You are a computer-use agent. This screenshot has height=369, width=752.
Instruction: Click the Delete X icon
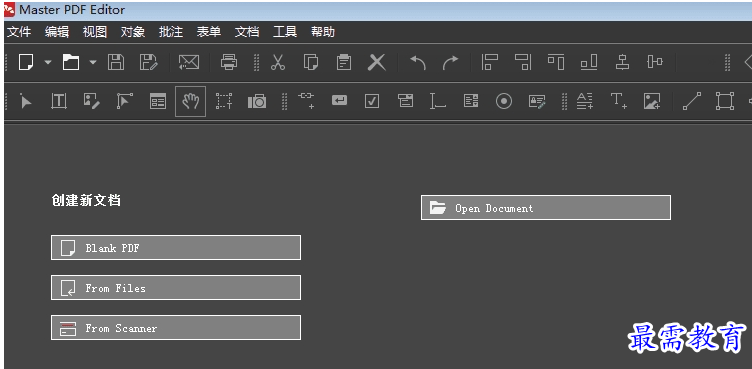click(x=376, y=62)
